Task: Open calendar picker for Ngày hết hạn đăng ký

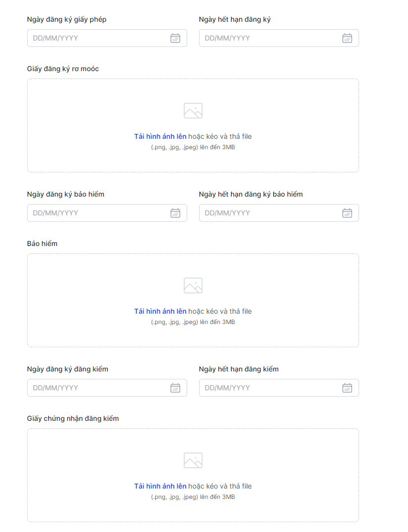Action: (x=347, y=38)
